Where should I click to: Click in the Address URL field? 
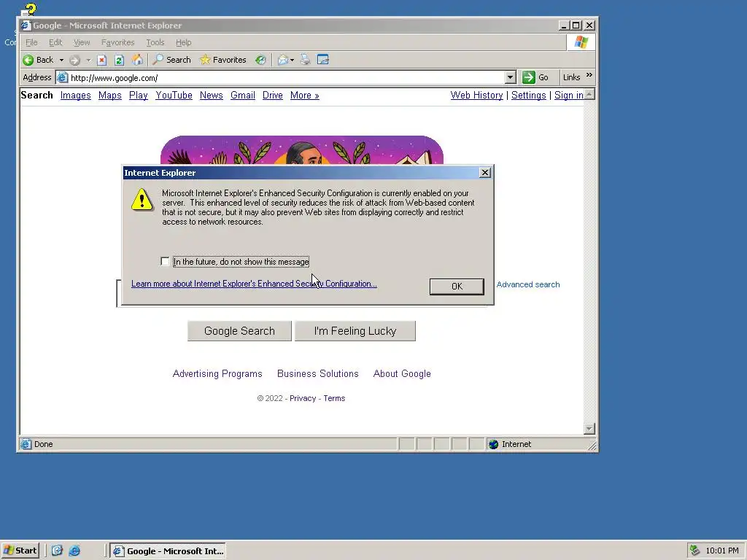click(x=286, y=77)
